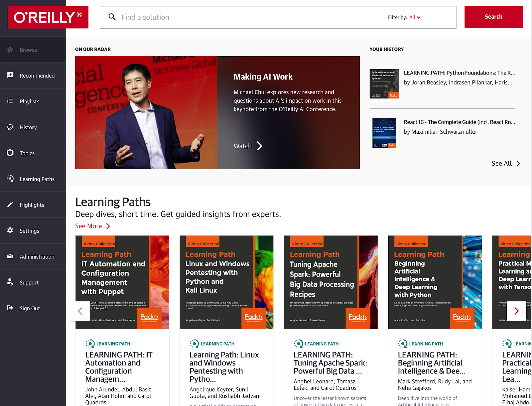The width and height of the screenshot is (532, 406).
Task: Click the learning path icon on Apache Spark card
Action: [x=298, y=343]
